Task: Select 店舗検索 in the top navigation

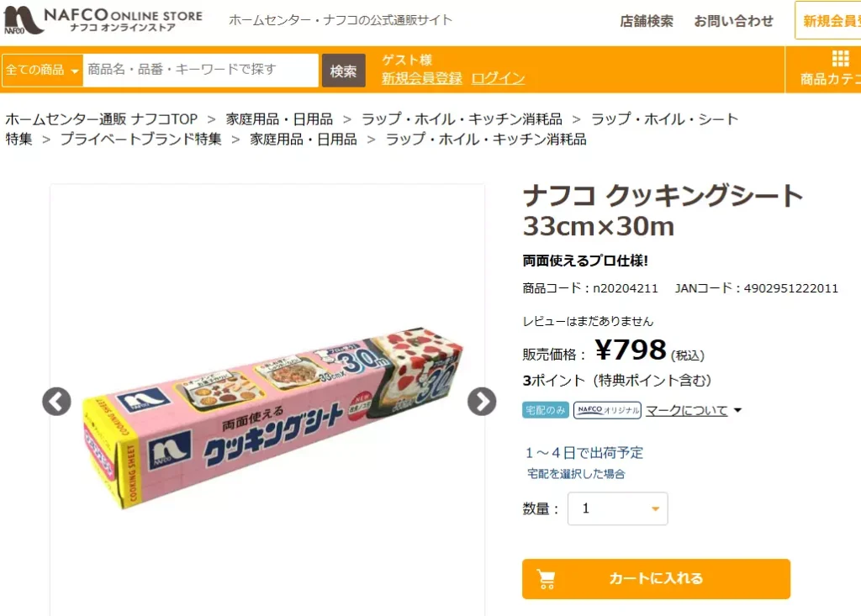Action: pos(646,21)
